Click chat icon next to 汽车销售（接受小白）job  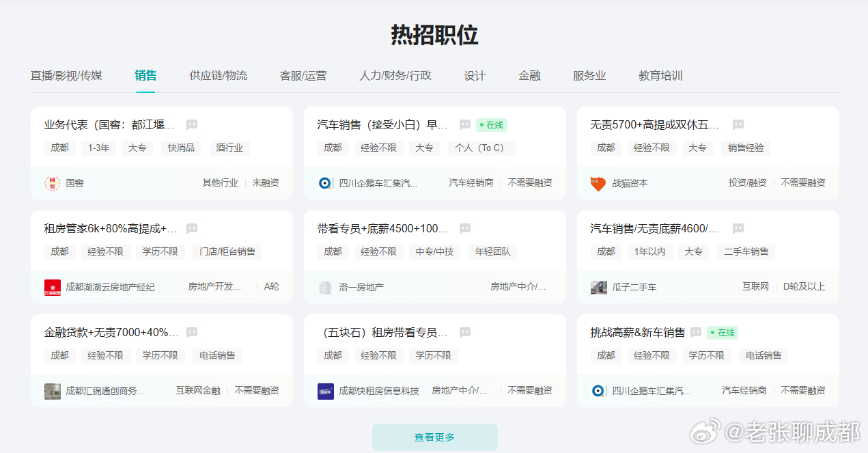click(x=465, y=125)
